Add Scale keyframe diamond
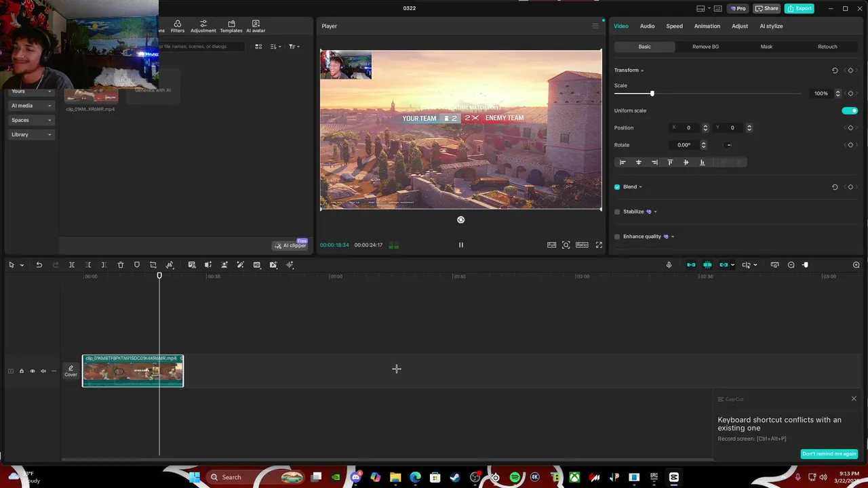 point(850,94)
